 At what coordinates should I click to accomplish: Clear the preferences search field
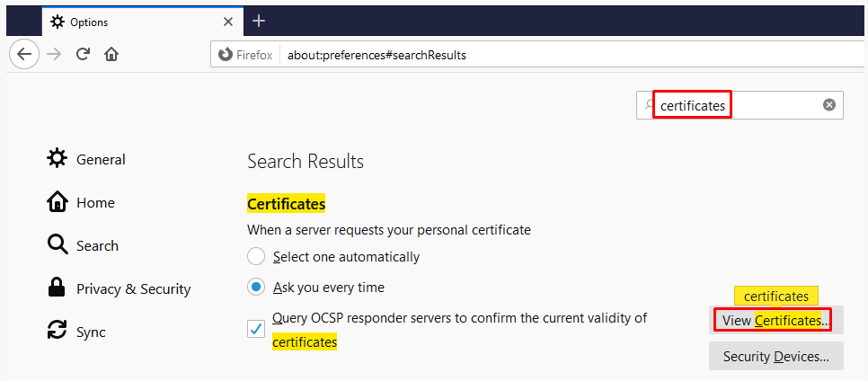829,105
